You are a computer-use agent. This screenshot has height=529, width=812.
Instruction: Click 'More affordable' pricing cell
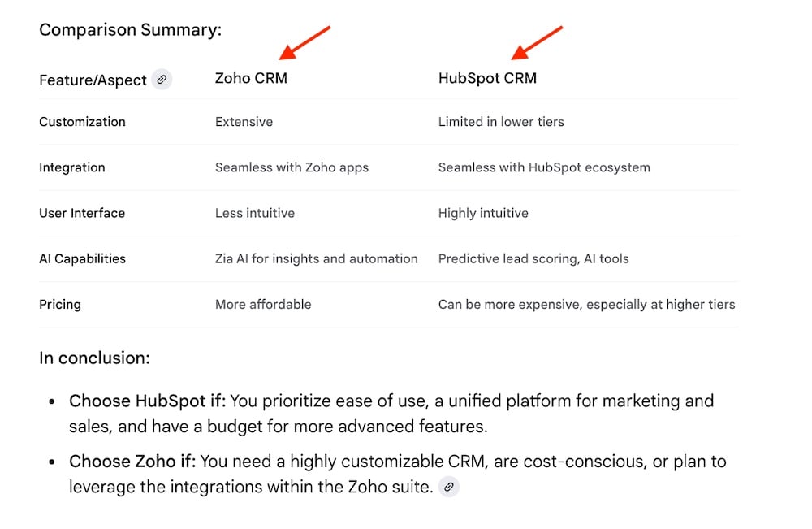point(263,304)
